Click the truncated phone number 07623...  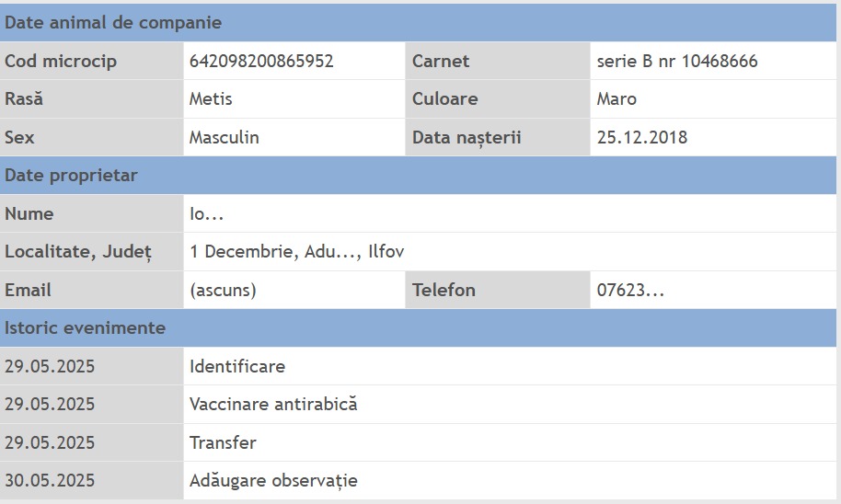(x=630, y=291)
